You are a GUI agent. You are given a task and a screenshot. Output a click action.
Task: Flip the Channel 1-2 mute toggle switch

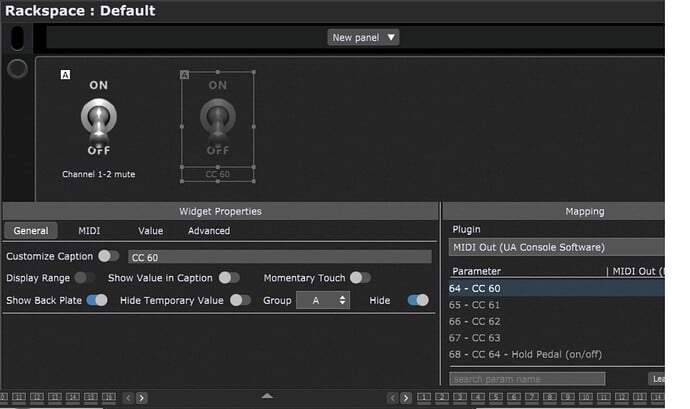pyautogui.click(x=98, y=121)
